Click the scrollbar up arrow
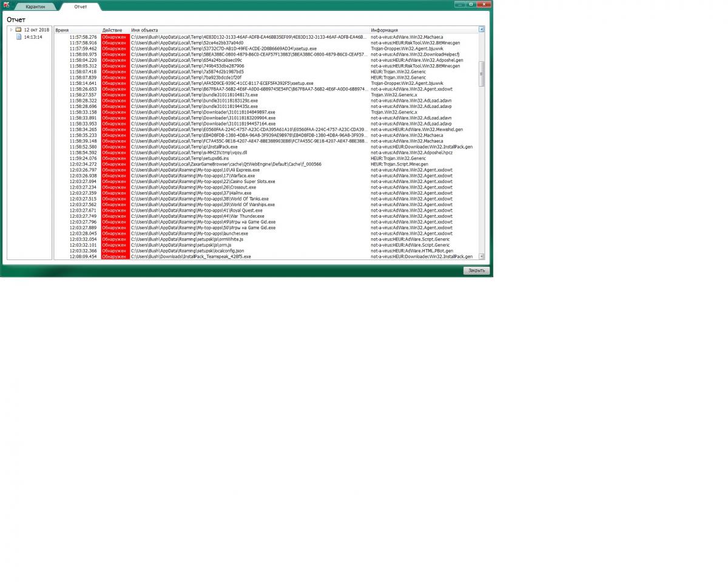The height and width of the screenshot is (582, 728). 482,29
